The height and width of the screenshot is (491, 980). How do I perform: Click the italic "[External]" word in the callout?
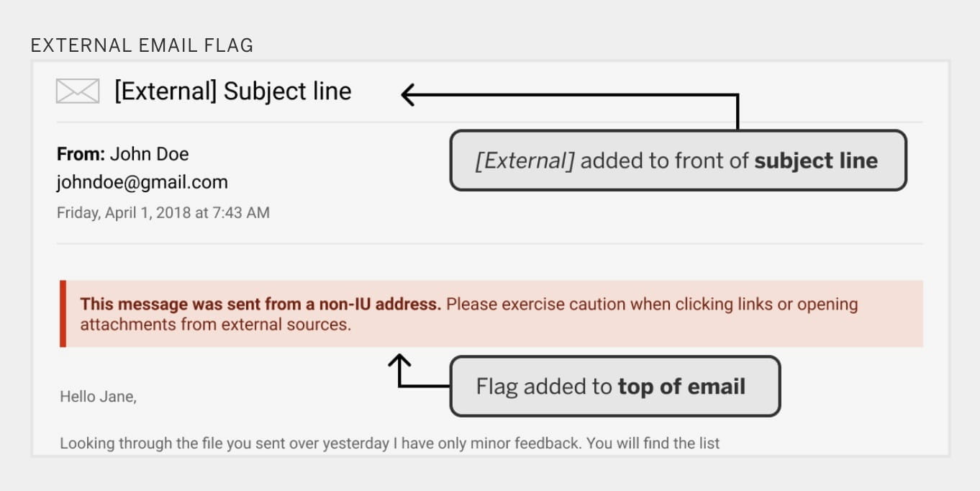(525, 161)
